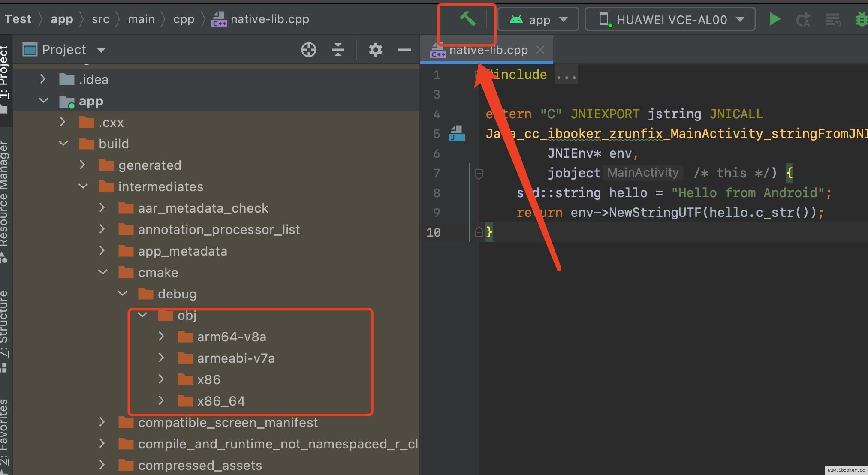
Task: Expand compressed_assets folder
Action: coord(102,465)
